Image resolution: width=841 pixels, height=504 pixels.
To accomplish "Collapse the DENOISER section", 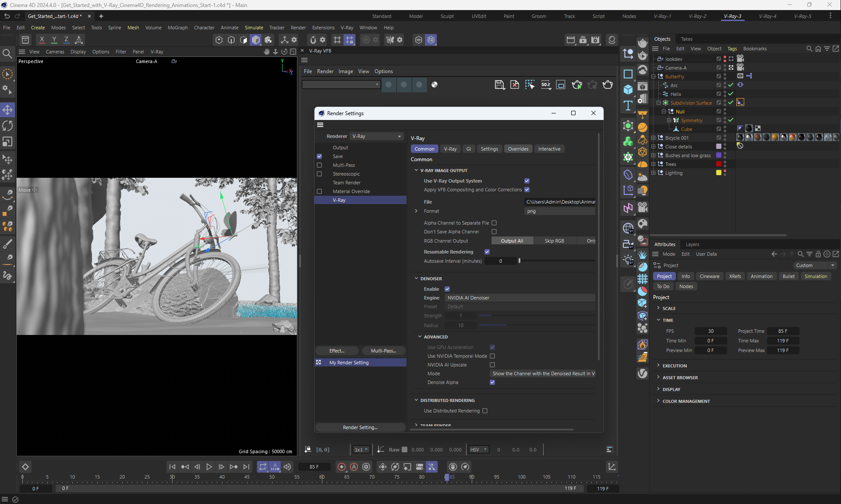I will (417, 278).
